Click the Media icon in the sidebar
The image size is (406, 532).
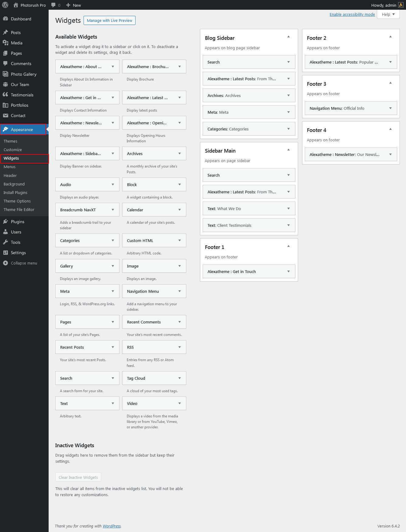pyautogui.click(x=5, y=43)
